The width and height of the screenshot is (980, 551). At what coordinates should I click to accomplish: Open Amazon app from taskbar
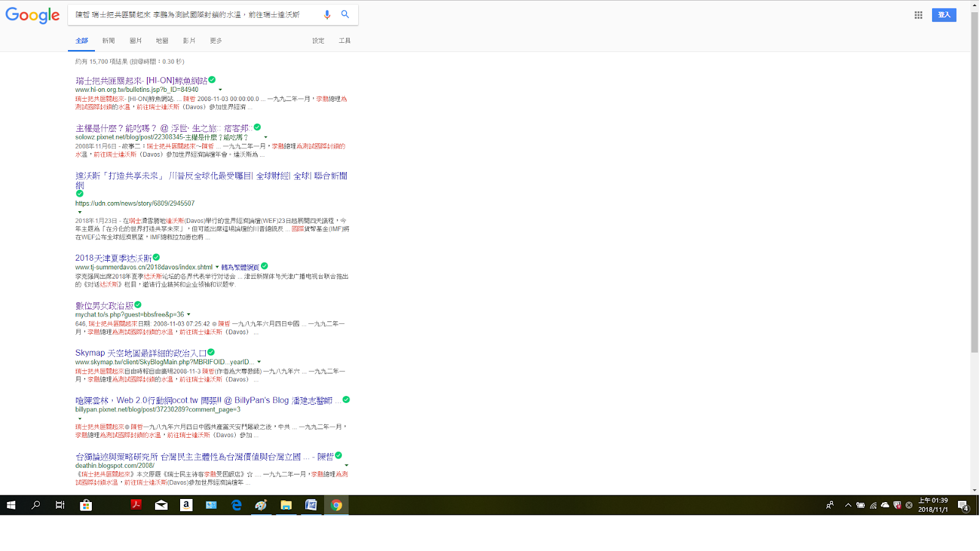(x=186, y=505)
